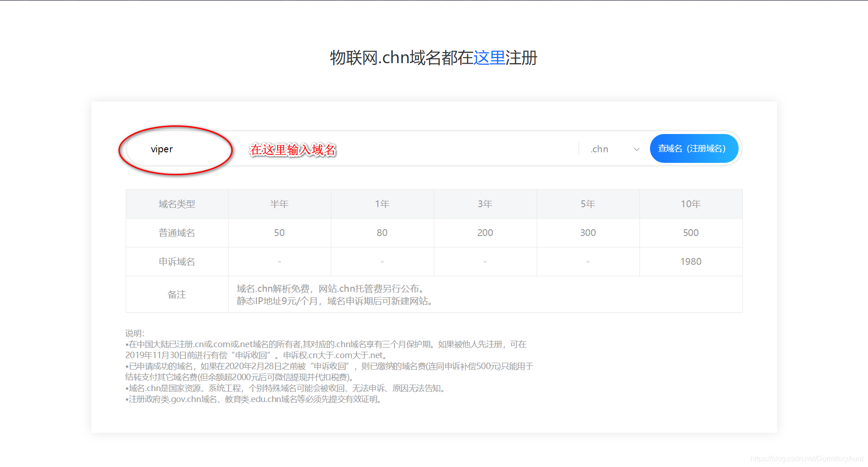Click the 申诉域名 row label
This screenshot has width=868, height=467.
[176, 261]
